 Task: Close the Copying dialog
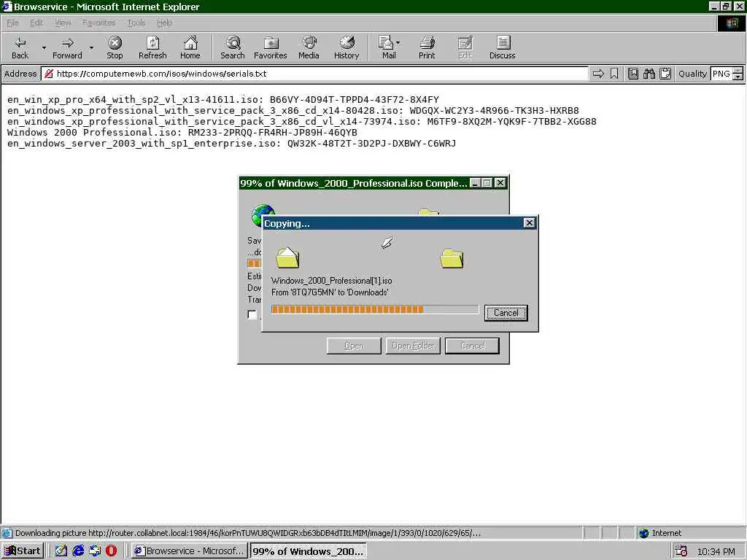pos(529,223)
